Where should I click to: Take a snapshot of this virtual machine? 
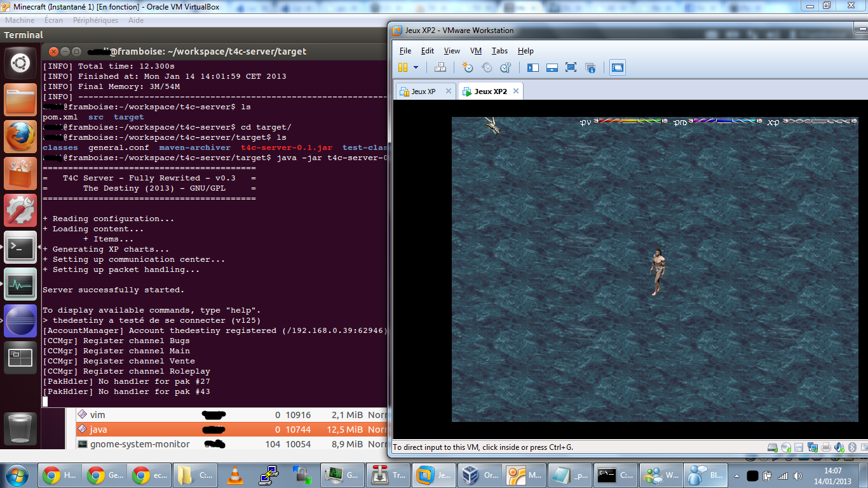click(x=468, y=67)
